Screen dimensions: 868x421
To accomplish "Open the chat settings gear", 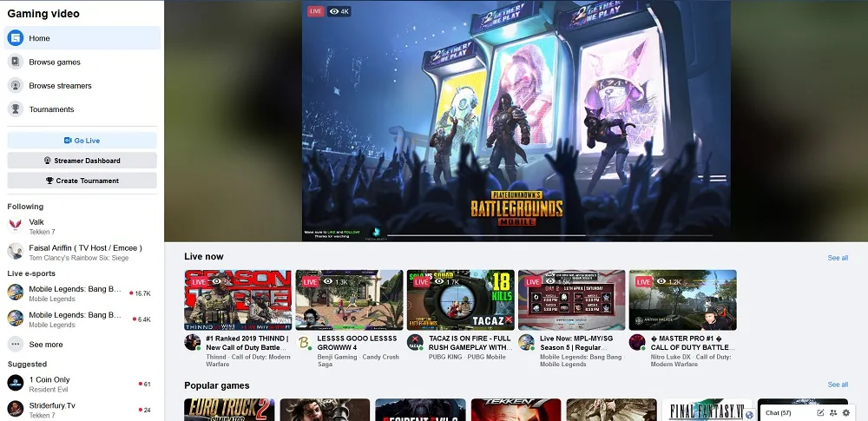I will point(845,412).
